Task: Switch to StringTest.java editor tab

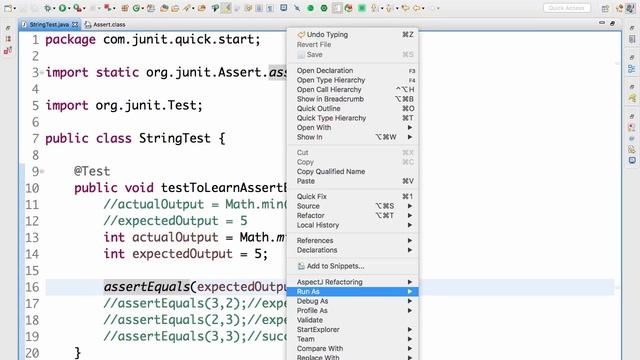Action: click(x=50, y=24)
